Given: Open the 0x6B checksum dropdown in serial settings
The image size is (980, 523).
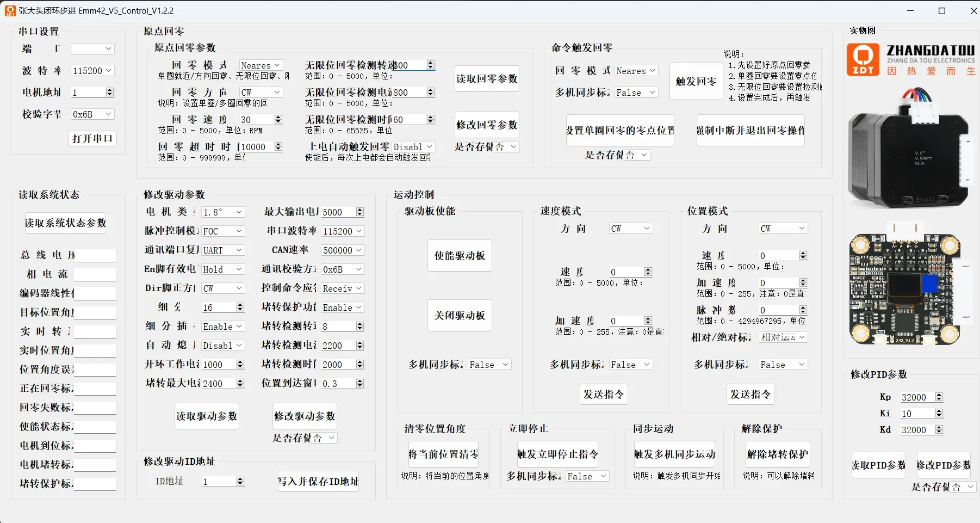Looking at the screenshot, I should (93, 114).
